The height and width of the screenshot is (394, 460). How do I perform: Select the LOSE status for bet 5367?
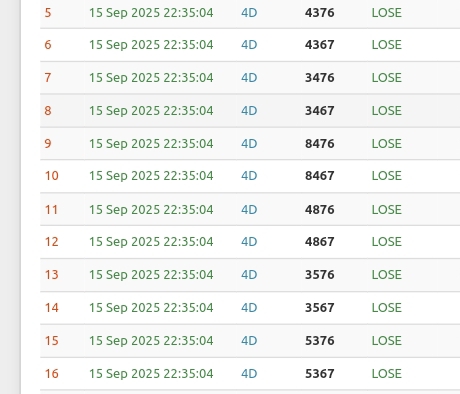pyautogui.click(x=387, y=374)
